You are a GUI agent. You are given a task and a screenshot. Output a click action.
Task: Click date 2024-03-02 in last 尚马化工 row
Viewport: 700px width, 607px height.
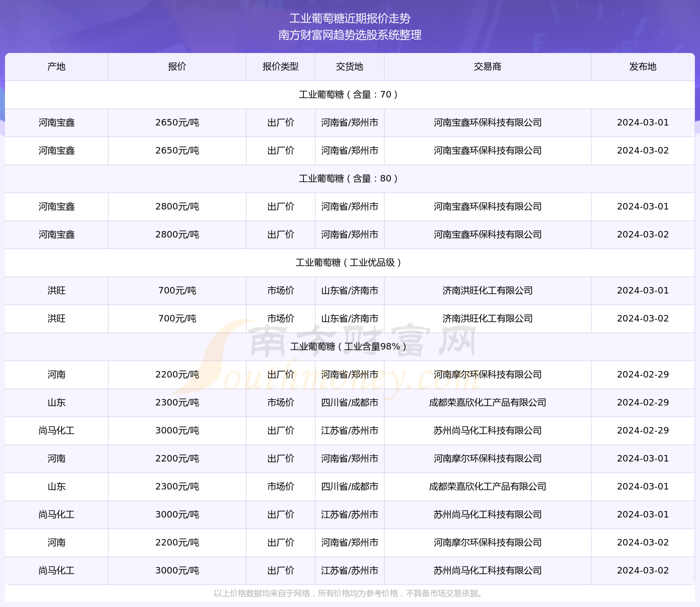point(643,570)
